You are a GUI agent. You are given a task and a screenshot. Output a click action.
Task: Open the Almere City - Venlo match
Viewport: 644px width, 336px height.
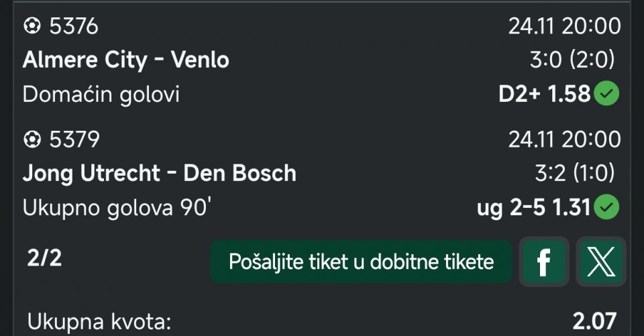(x=125, y=60)
